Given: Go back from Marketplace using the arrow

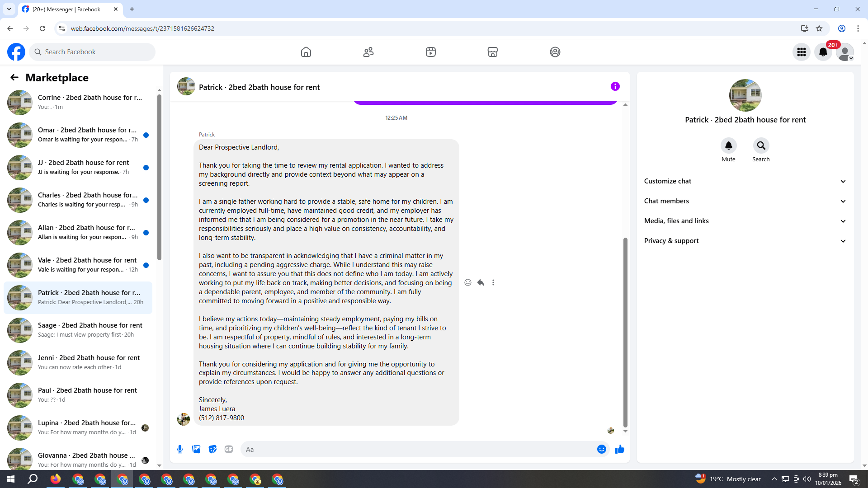Looking at the screenshot, I should 14,78.
